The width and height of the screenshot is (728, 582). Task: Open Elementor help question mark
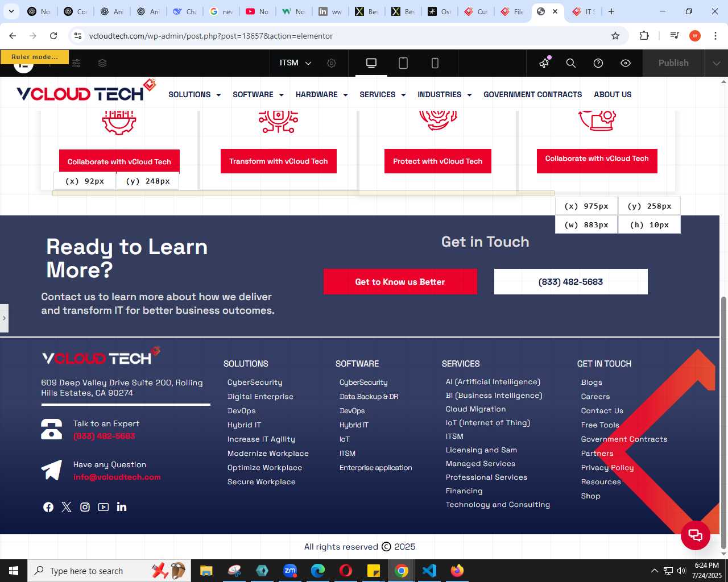[598, 63]
